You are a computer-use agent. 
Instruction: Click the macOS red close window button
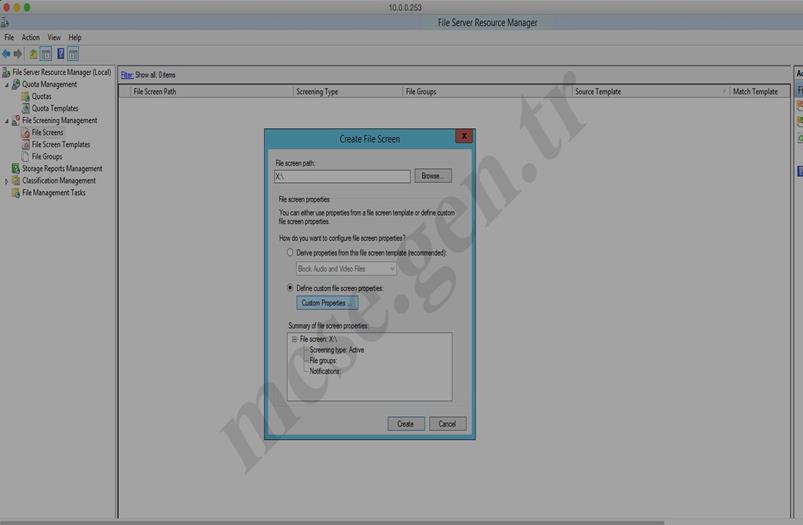click(x=6, y=7)
